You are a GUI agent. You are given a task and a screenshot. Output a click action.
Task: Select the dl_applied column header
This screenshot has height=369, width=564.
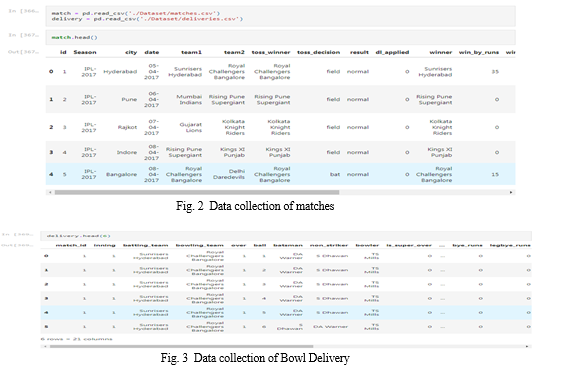click(392, 53)
